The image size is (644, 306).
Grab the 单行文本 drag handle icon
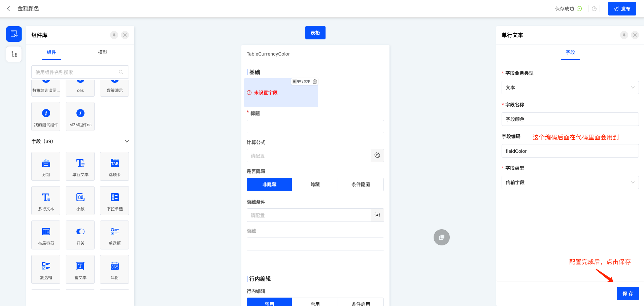294,81
